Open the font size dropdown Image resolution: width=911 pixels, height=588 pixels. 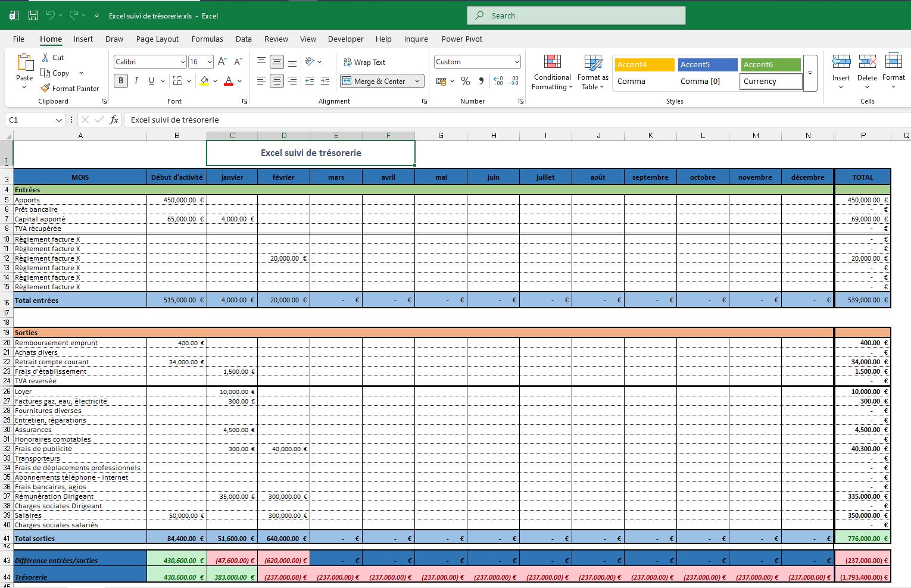pos(210,62)
